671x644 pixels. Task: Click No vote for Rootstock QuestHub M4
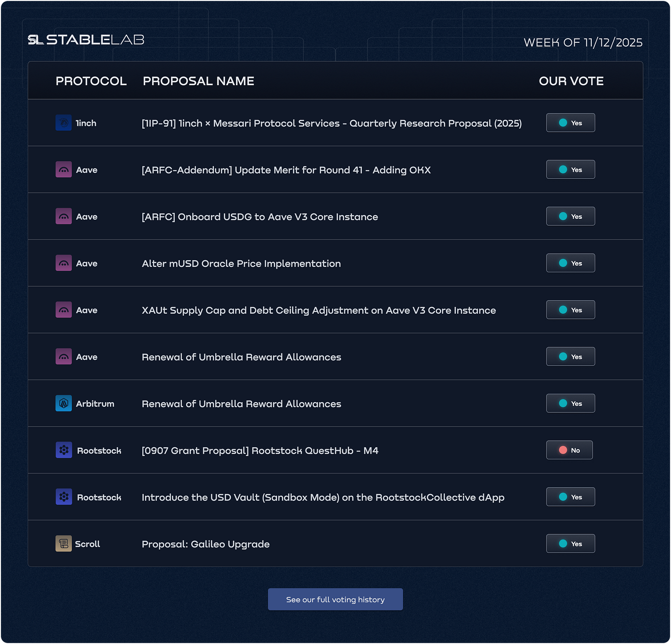[569, 450]
